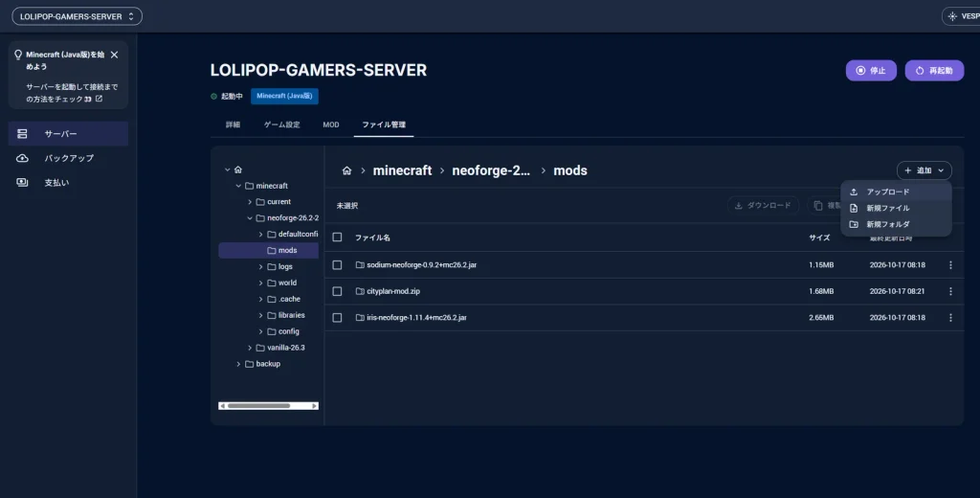Click the tree horizontal scrollbar thumb
Image resolution: width=980 pixels, height=498 pixels.
pos(258,405)
